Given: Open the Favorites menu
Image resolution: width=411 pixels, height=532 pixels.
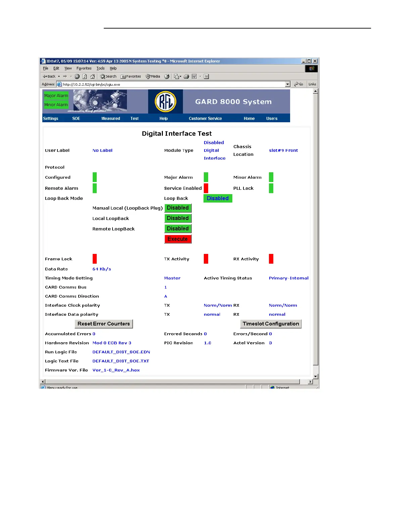Looking at the screenshot, I should pos(84,68).
